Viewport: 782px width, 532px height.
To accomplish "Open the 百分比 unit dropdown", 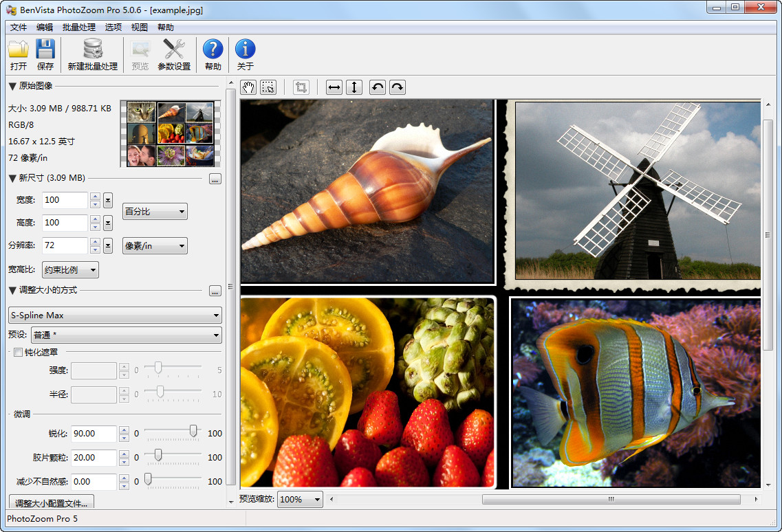I will pos(155,212).
